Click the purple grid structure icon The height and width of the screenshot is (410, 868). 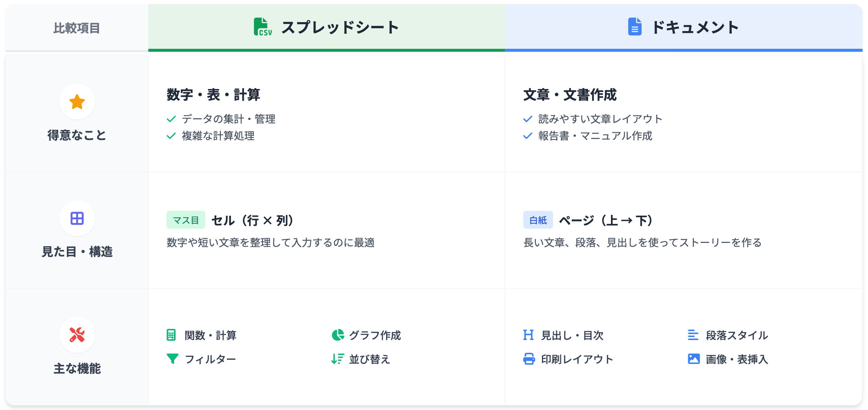click(77, 218)
